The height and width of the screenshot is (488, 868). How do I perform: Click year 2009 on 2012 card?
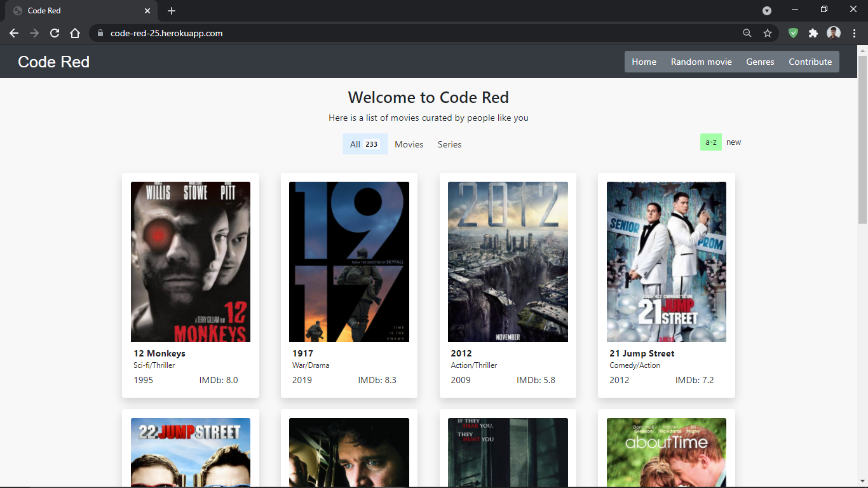point(461,380)
